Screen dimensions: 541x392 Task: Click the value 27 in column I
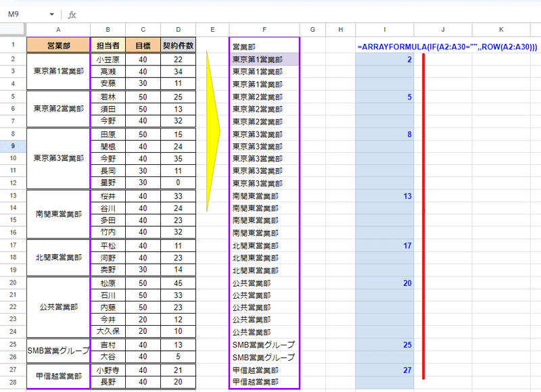(x=385, y=370)
